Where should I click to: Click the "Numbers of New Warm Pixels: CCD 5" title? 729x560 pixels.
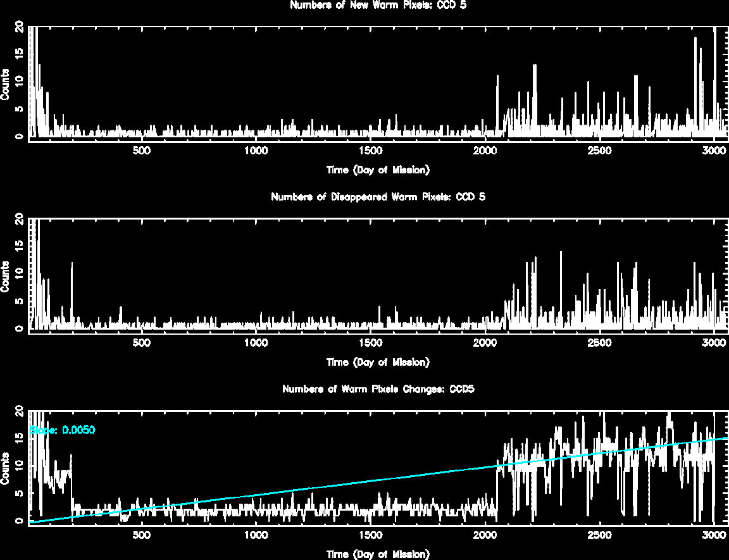click(x=378, y=5)
